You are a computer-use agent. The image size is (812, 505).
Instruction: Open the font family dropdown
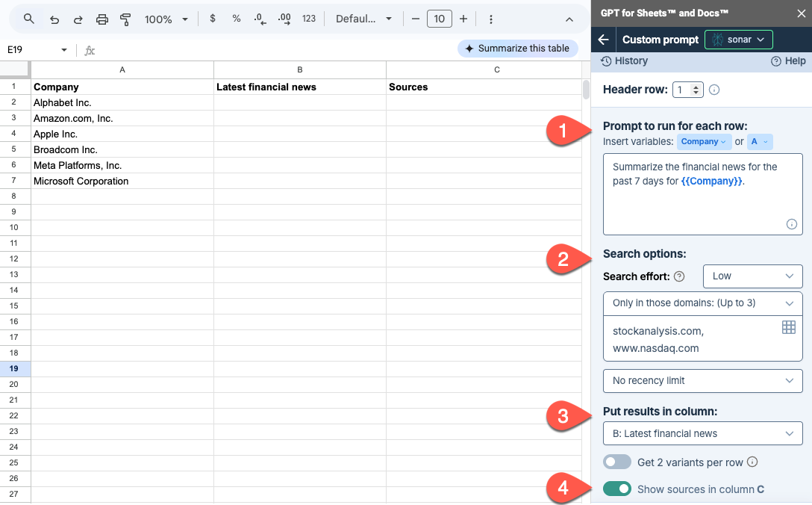pos(363,19)
